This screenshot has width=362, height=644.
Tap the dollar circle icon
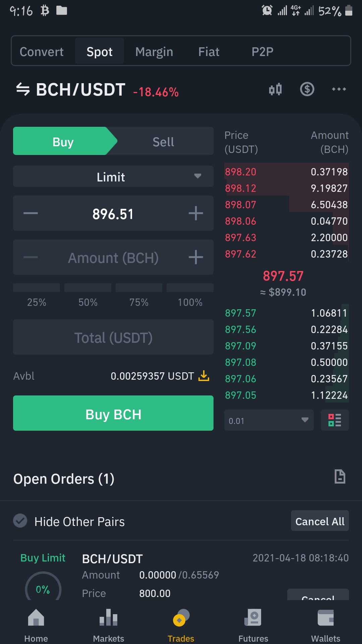pyautogui.click(x=307, y=89)
